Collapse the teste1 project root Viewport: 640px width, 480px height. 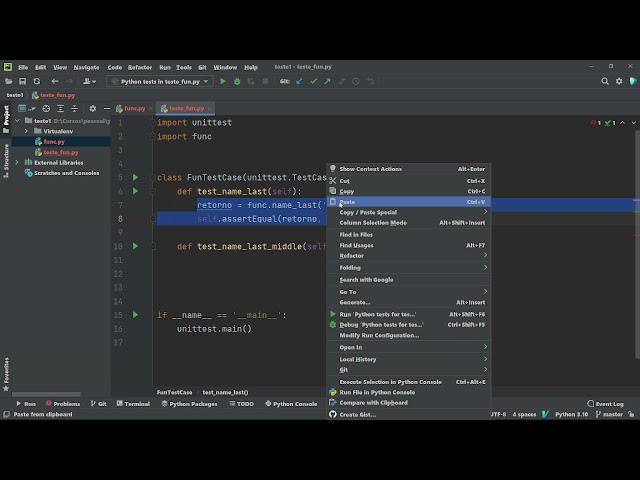17,121
